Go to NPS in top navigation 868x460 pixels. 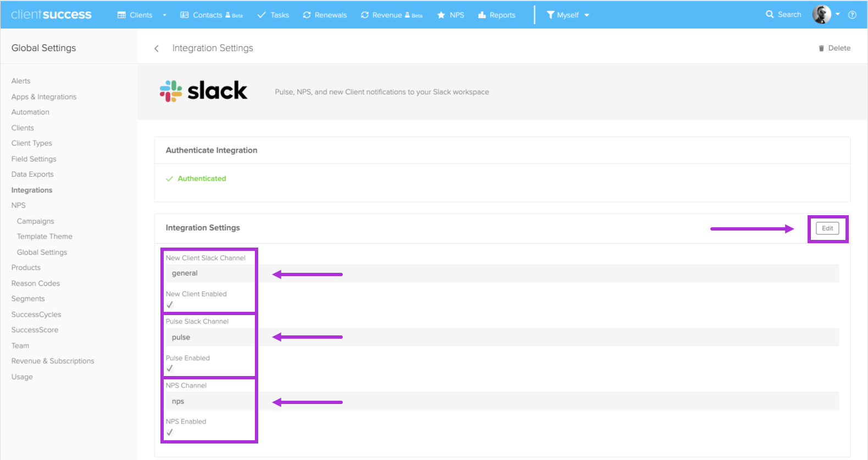450,15
